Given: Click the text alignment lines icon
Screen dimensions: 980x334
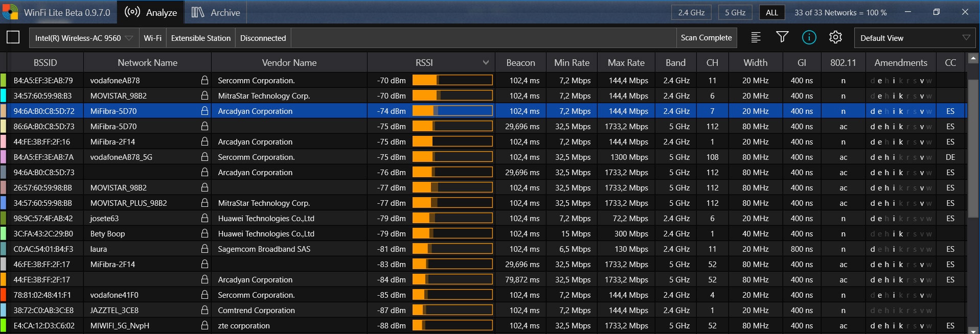Looking at the screenshot, I should (756, 37).
